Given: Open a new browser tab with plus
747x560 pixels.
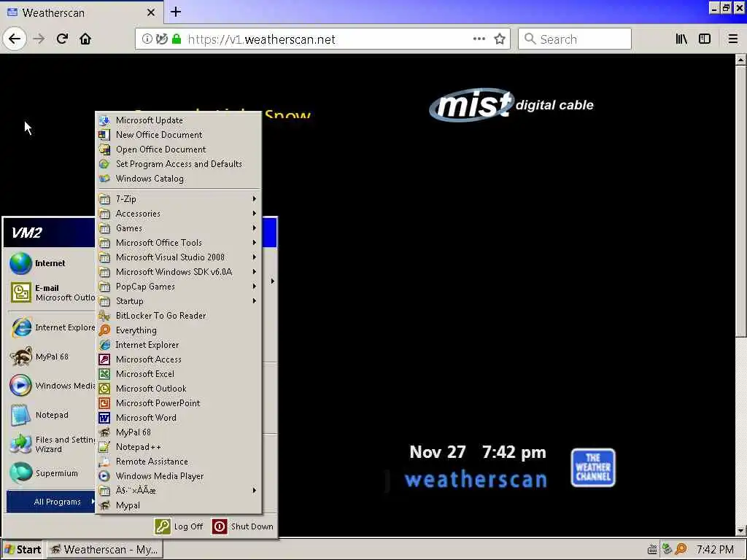Looking at the screenshot, I should [175, 12].
